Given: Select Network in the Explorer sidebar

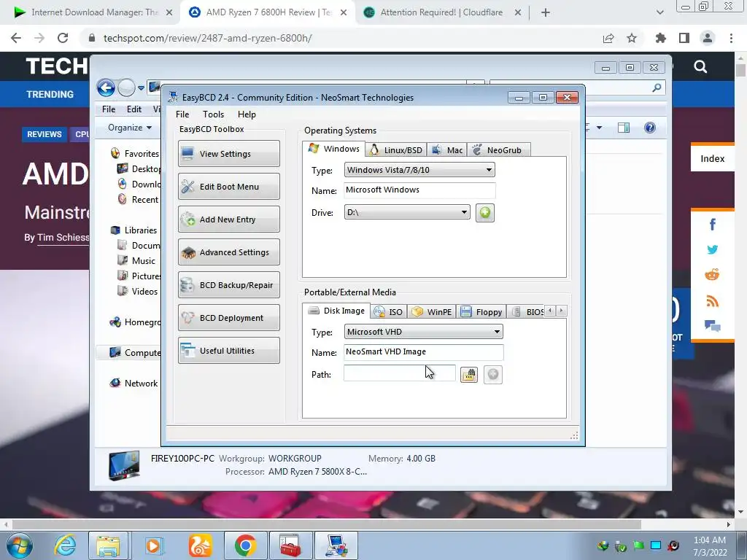Looking at the screenshot, I should point(134,384).
